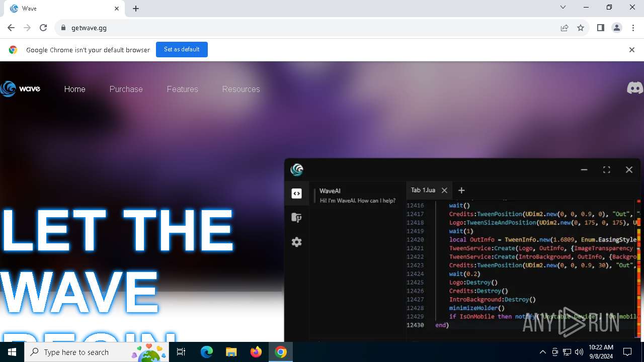
Task: Open Chrome three-dot menu
Action: 633,28
